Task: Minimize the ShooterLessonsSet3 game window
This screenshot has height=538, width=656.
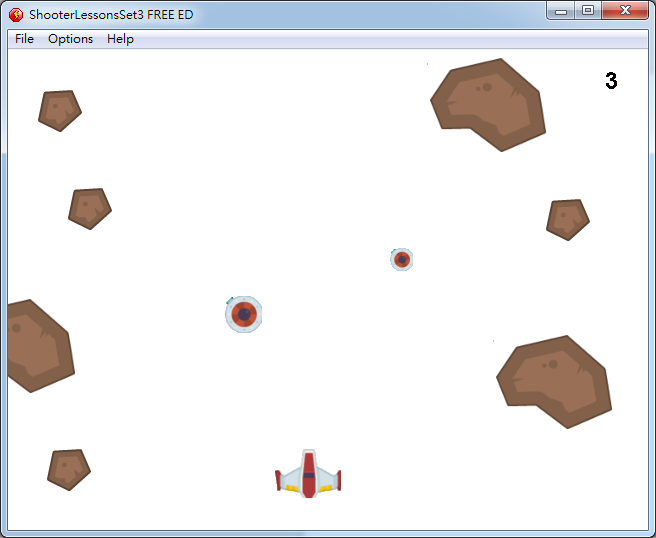Action: point(561,11)
